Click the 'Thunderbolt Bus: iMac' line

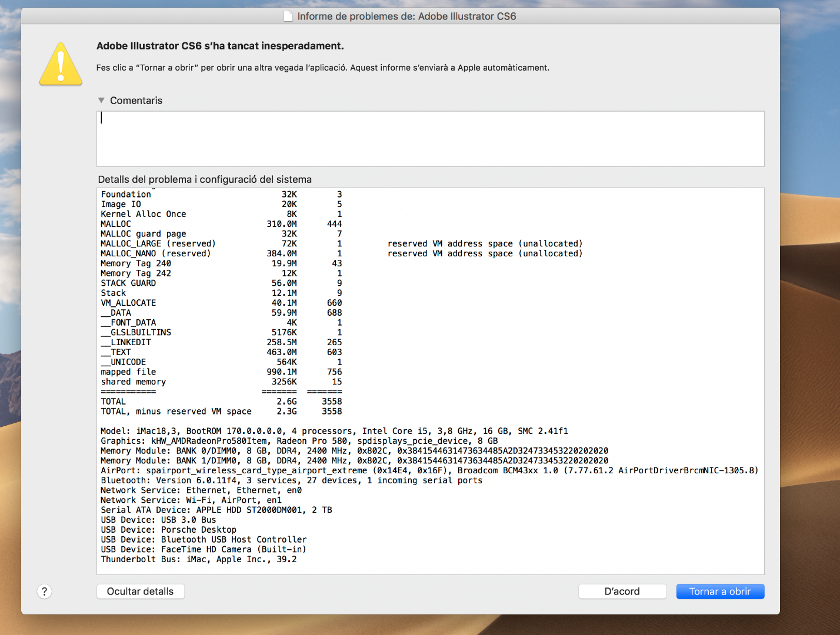tap(199, 560)
